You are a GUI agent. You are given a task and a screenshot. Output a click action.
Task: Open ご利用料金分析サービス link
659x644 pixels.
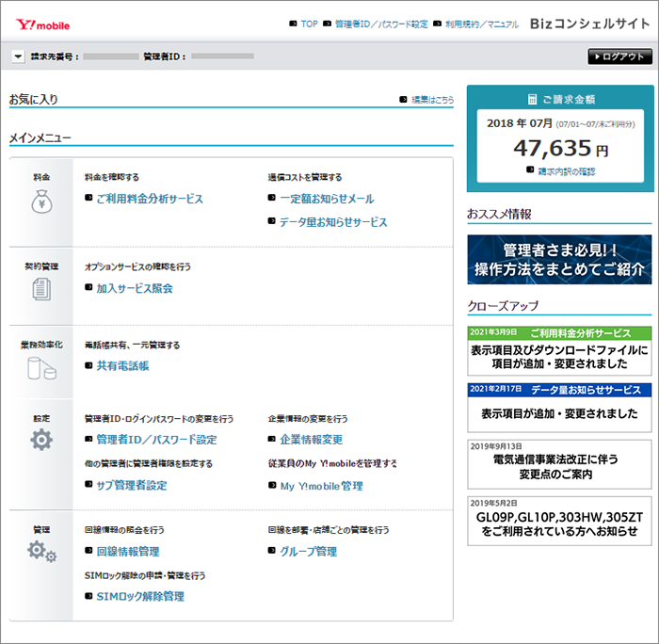(150, 199)
